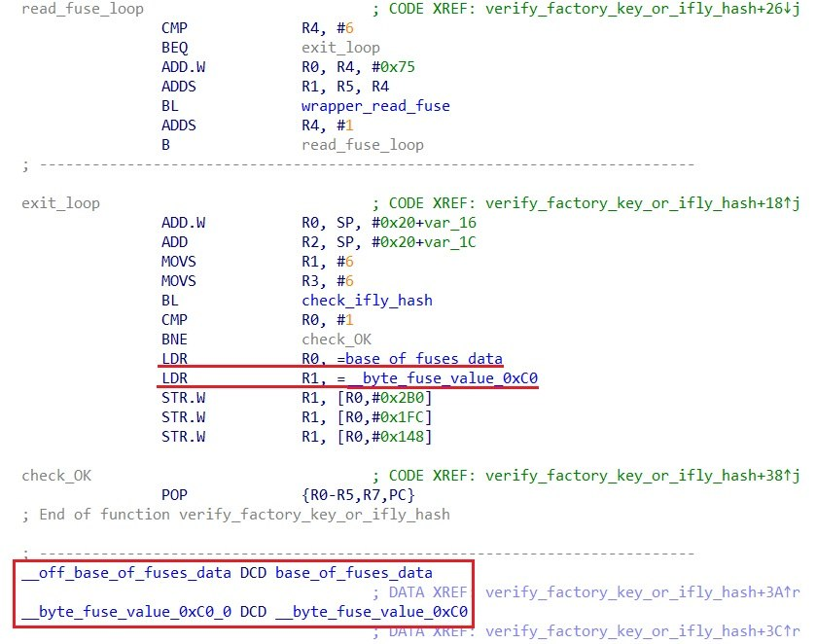Follow the CODE XREF ending in +38↑j
The height and width of the screenshot is (644, 817).
coord(643,476)
